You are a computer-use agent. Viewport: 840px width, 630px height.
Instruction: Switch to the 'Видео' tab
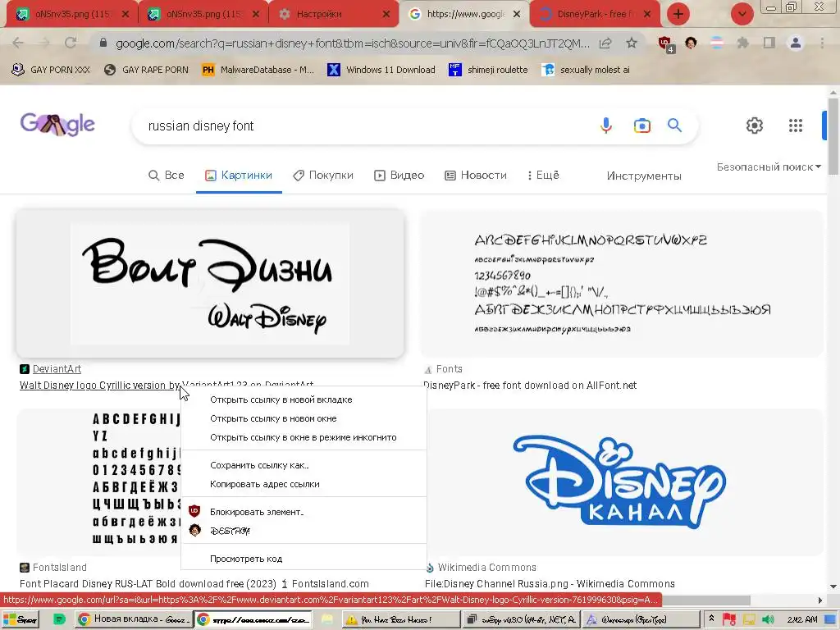399,176
